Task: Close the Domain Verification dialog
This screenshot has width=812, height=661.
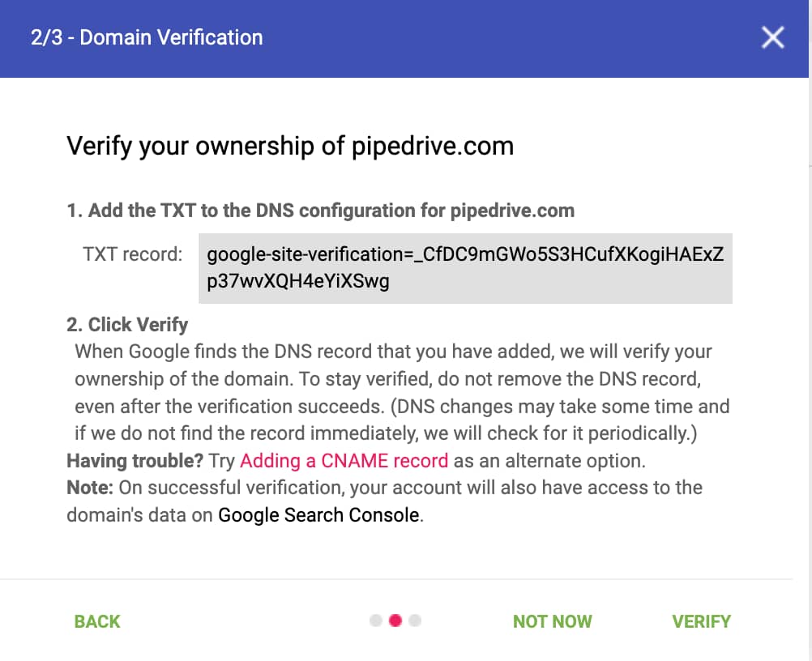Action: 772,38
